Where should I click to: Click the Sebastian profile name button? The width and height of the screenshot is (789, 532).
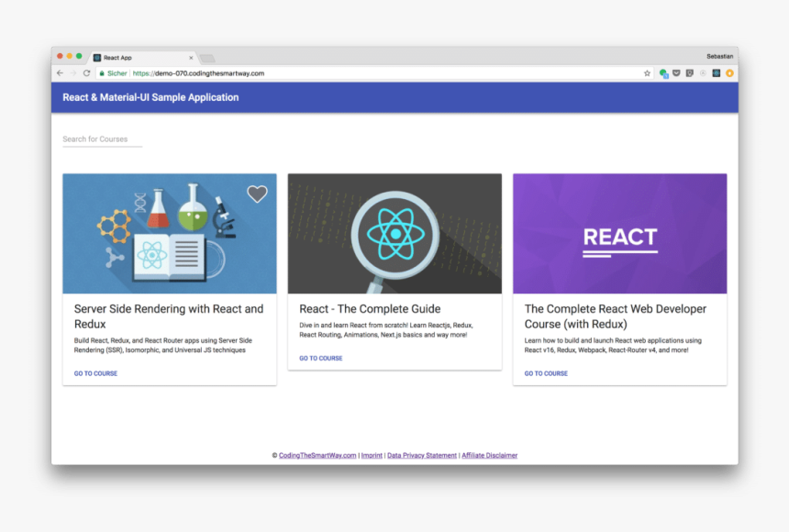719,56
